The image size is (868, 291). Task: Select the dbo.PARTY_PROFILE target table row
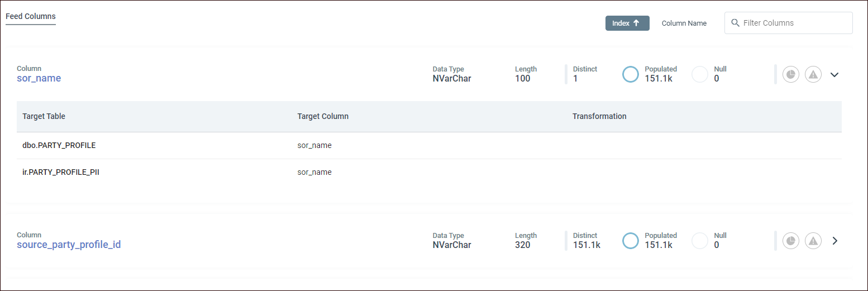59,145
